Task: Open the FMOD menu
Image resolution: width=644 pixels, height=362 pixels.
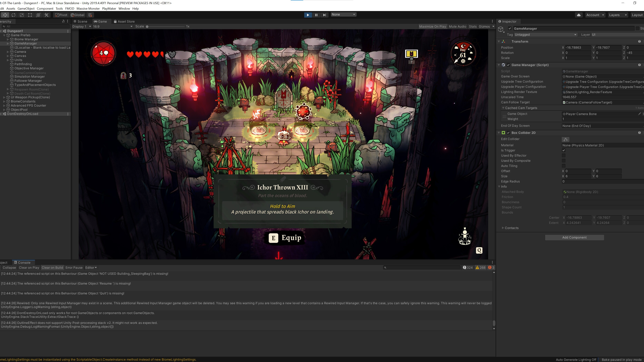Action: click(70, 8)
